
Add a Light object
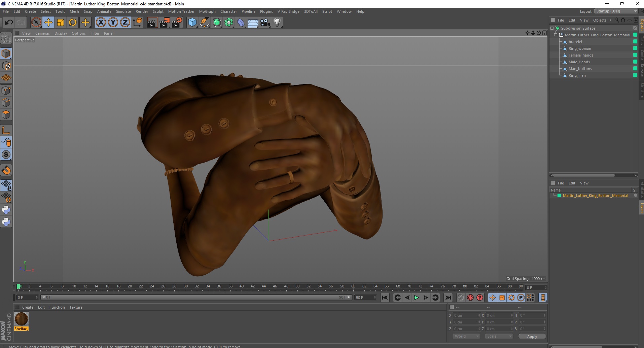277,23
